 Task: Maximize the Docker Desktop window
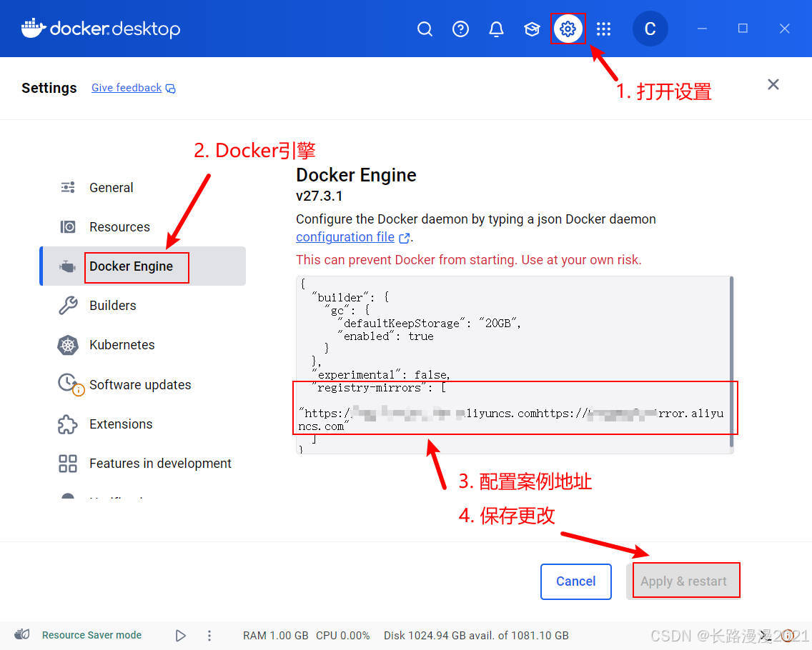click(743, 29)
